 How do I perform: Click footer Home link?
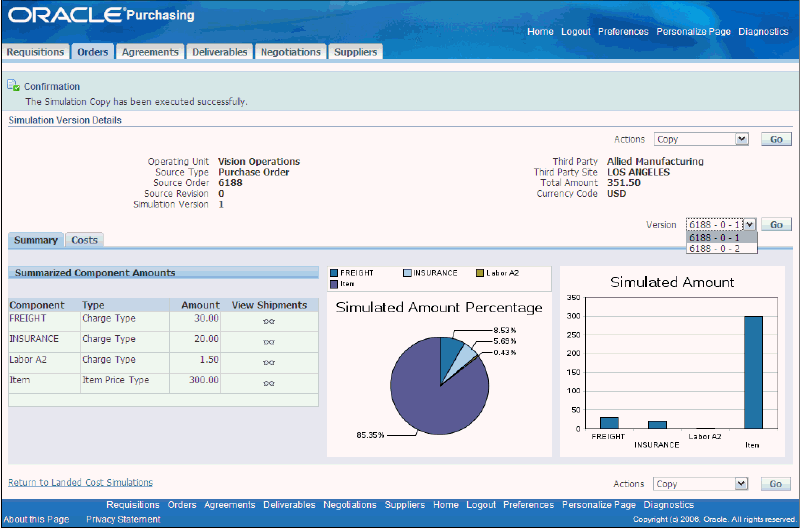pos(445,505)
